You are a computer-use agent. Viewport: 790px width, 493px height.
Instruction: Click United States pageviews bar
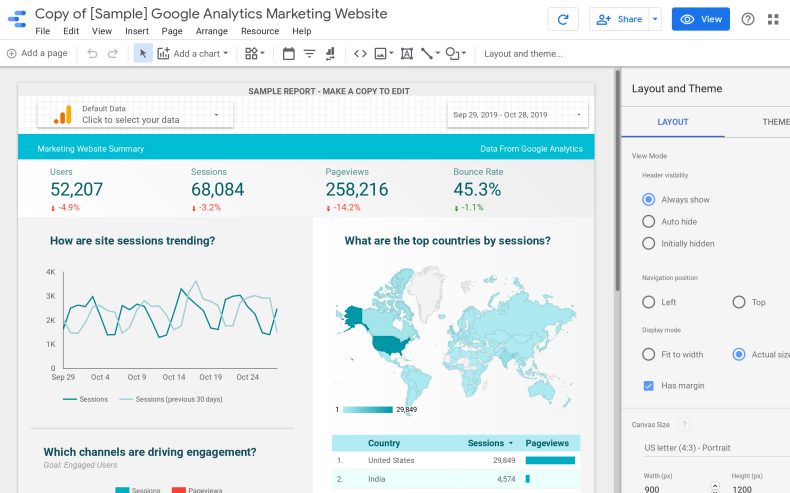pyautogui.click(x=550, y=460)
